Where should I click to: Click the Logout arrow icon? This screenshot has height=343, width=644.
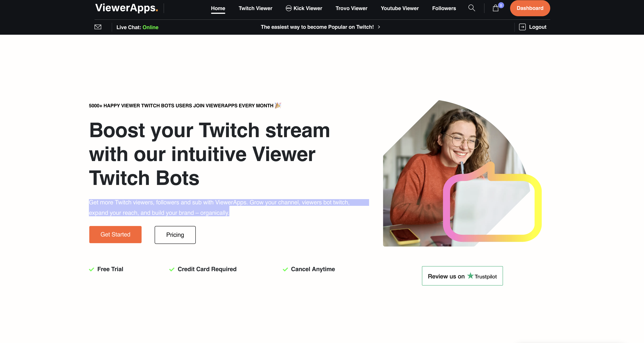(x=522, y=27)
